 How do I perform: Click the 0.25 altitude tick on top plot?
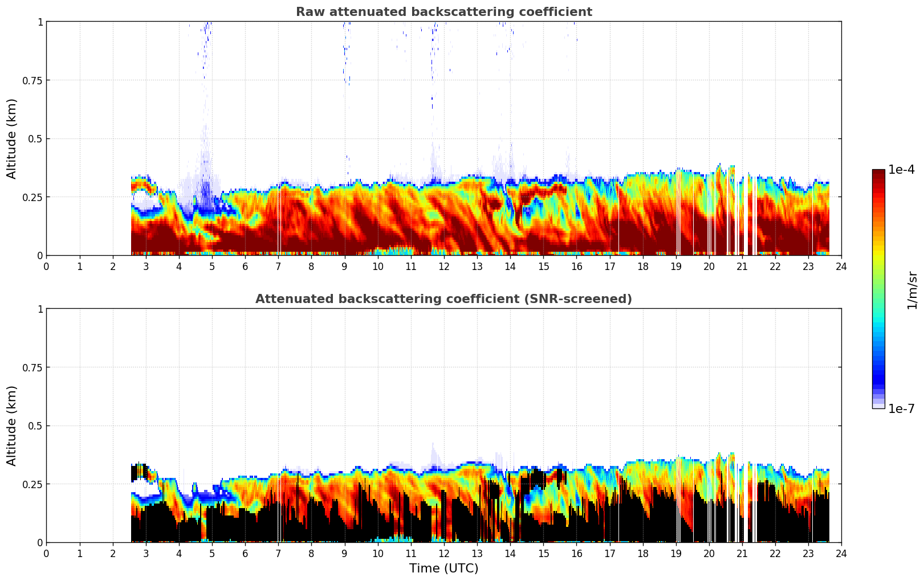pos(32,197)
